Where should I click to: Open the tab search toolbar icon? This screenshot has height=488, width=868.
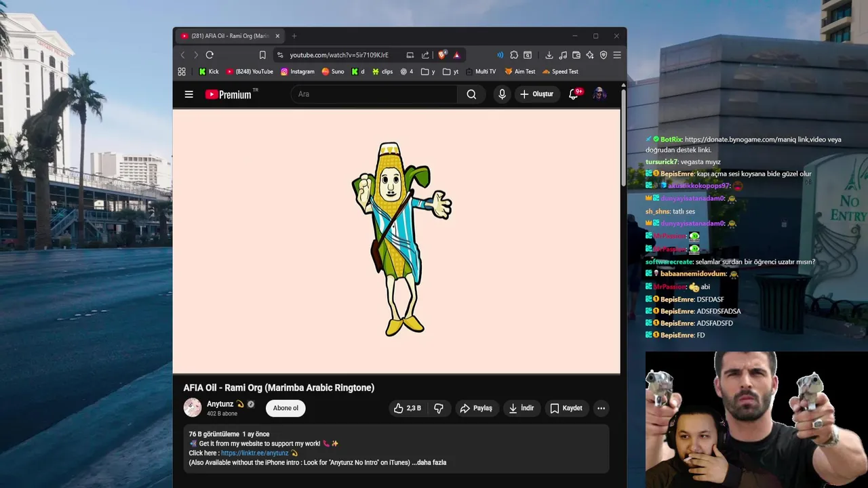pos(528,55)
